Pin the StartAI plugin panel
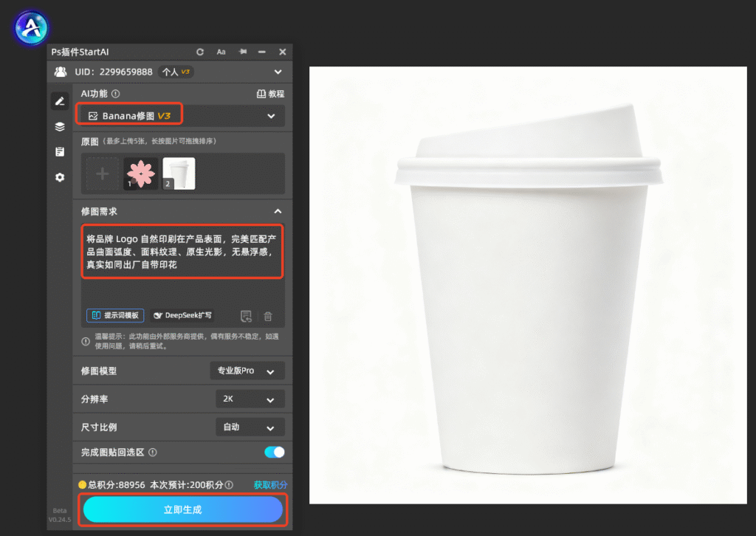Screen dimensions: 756x536 pyautogui.click(x=242, y=52)
